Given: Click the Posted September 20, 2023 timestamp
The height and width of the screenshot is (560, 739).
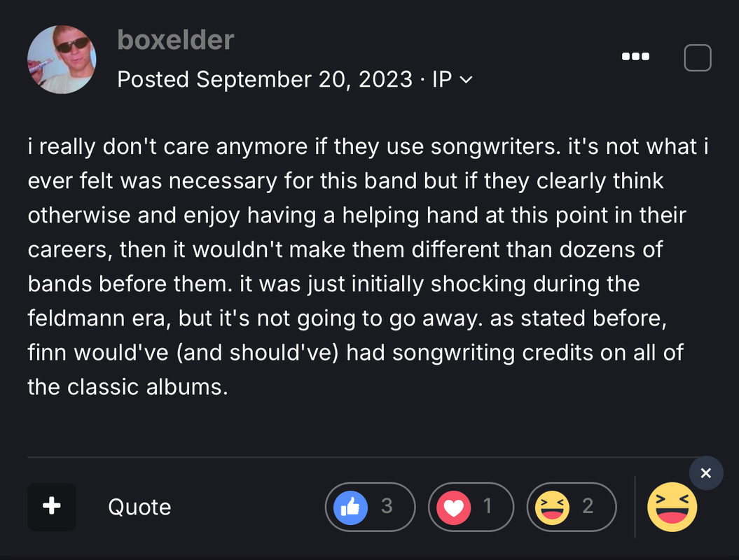Looking at the screenshot, I should tap(265, 79).
